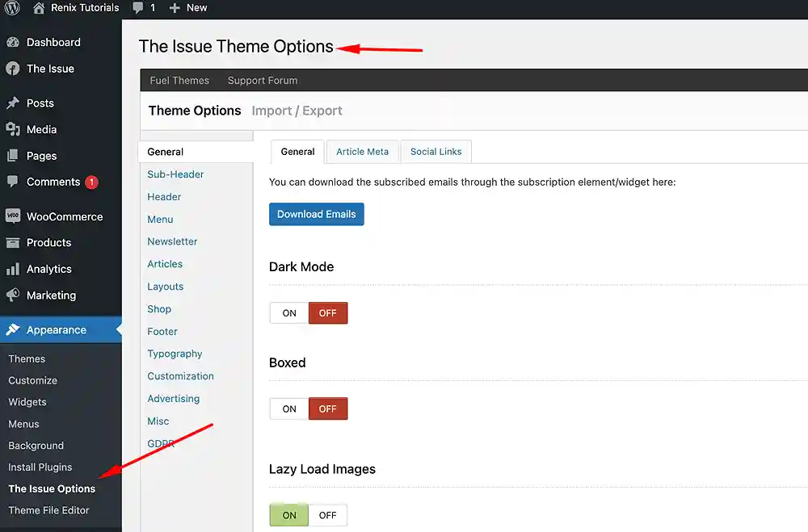Select ON for Lazy Load Images
The height and width of the screenshot is (532, 808).
(289, 515)
